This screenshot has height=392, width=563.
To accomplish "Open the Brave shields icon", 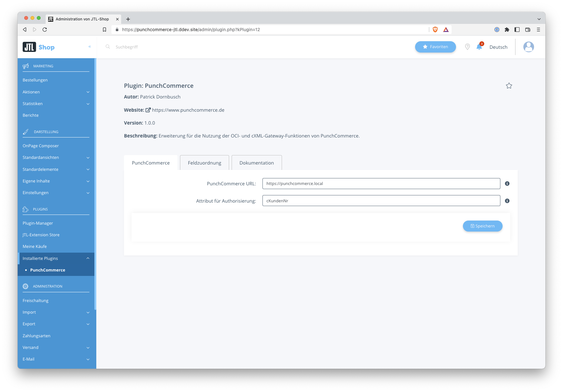I will (435, 30).
